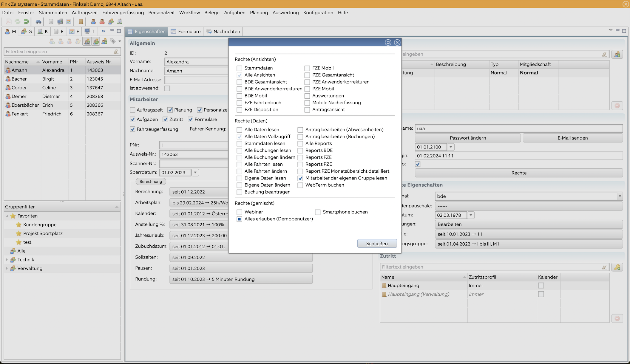Screen dimensions: 630x364
Task: Click the Rechte button
Action: click(519, 173)
